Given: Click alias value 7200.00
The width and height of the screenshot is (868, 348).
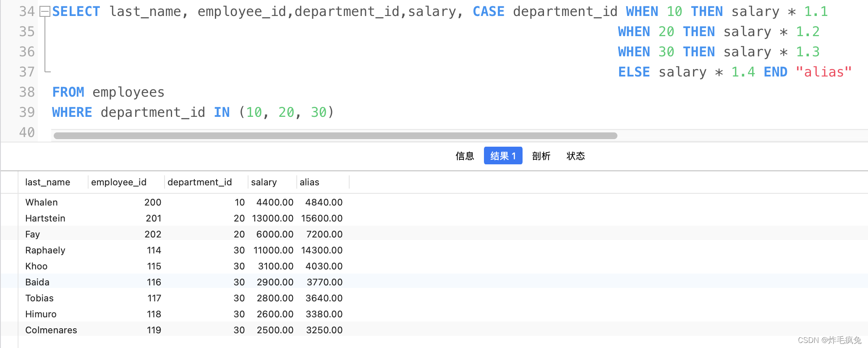Looking at the screenshot, I should tap(324, 234).
